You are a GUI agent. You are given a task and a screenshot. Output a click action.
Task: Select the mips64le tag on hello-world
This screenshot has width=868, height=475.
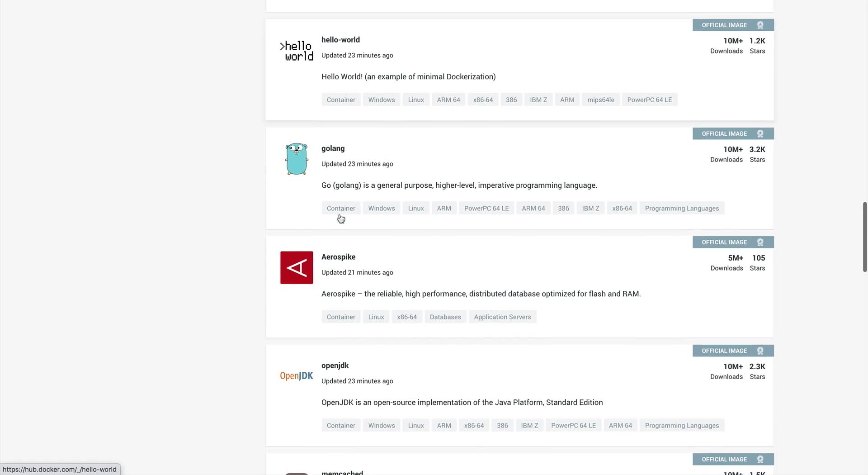[x=600, y=100]
